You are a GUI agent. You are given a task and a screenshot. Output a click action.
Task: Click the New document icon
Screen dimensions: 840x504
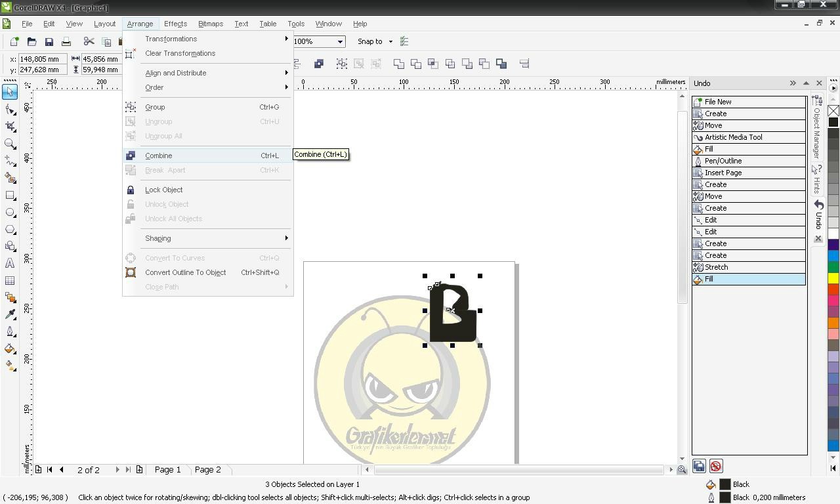[x=14, y=41]
